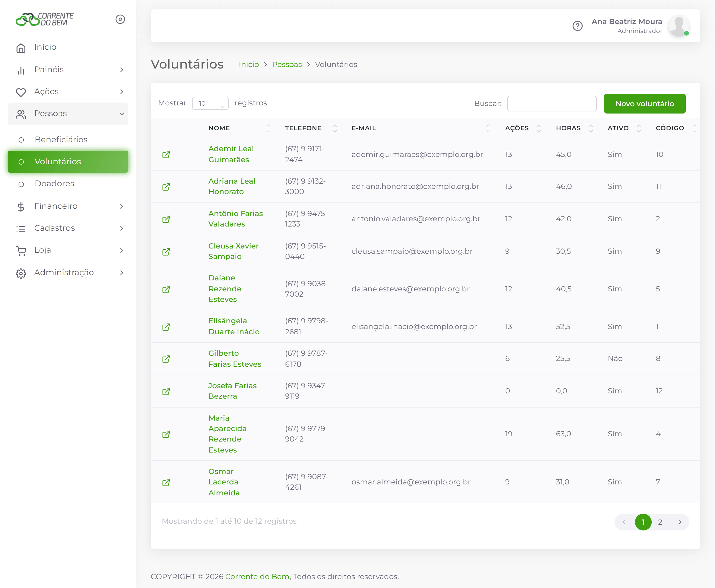This screenshot has width=715, height=588.
Task: Select Voluntários submenu item
Action: click(x=68, y=162)
